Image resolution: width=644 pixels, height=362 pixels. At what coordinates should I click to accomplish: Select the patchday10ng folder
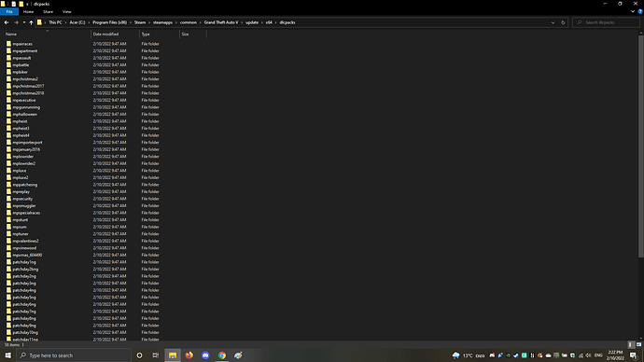coord(25,332)
